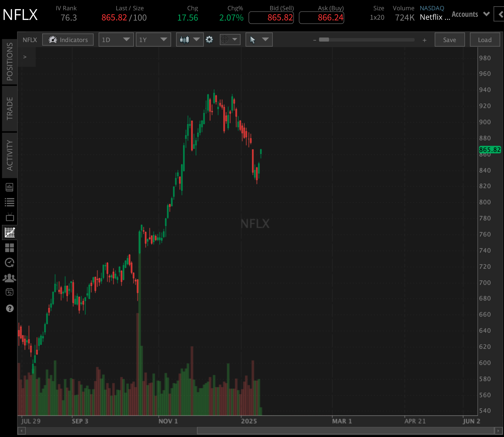Click the watchlist icon in the sidebar

[x=10, y=202]
